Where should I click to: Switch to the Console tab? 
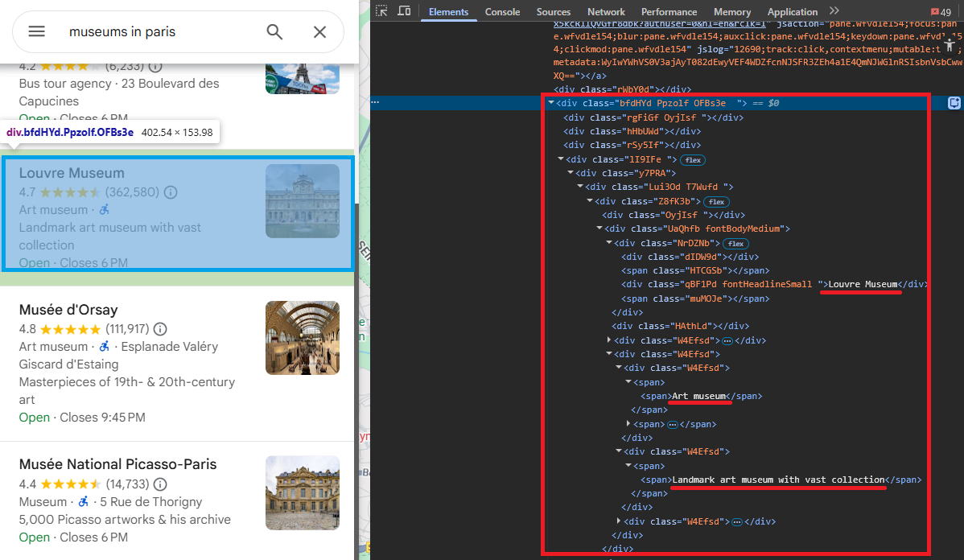pos(502,12)
